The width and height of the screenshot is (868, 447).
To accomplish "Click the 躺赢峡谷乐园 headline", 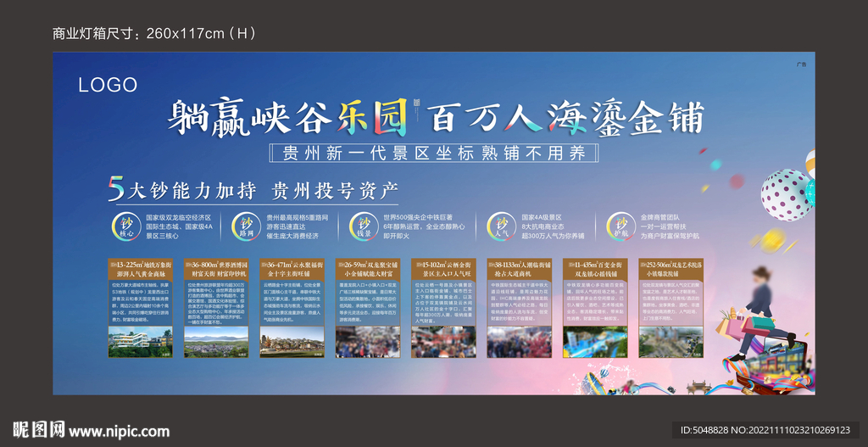I will click(x=287, y=117).
